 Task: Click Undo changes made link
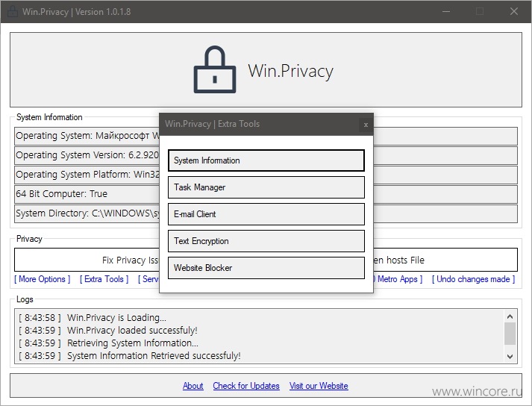pyautogui.click(x=473, y=279)
